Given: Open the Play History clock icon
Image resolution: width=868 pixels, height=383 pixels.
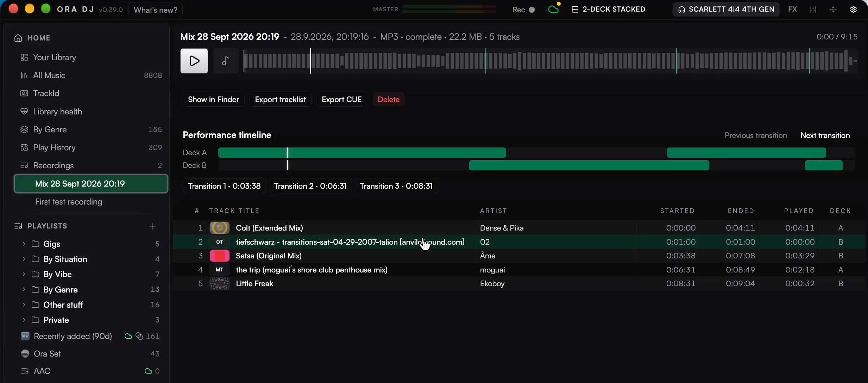Looking at the screenshot, I should click(x=24, y=147).
